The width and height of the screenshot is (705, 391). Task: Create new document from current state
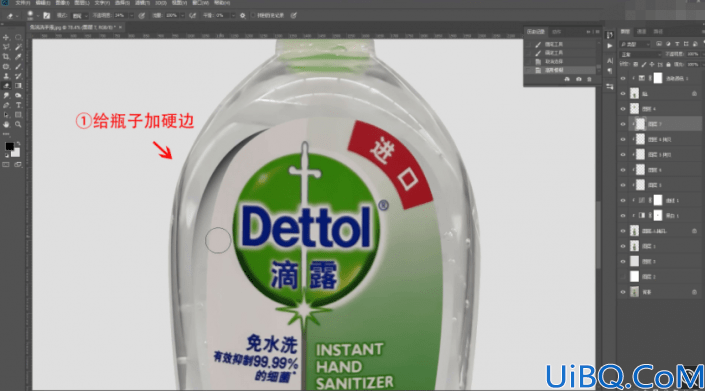(x=567, y=79)
